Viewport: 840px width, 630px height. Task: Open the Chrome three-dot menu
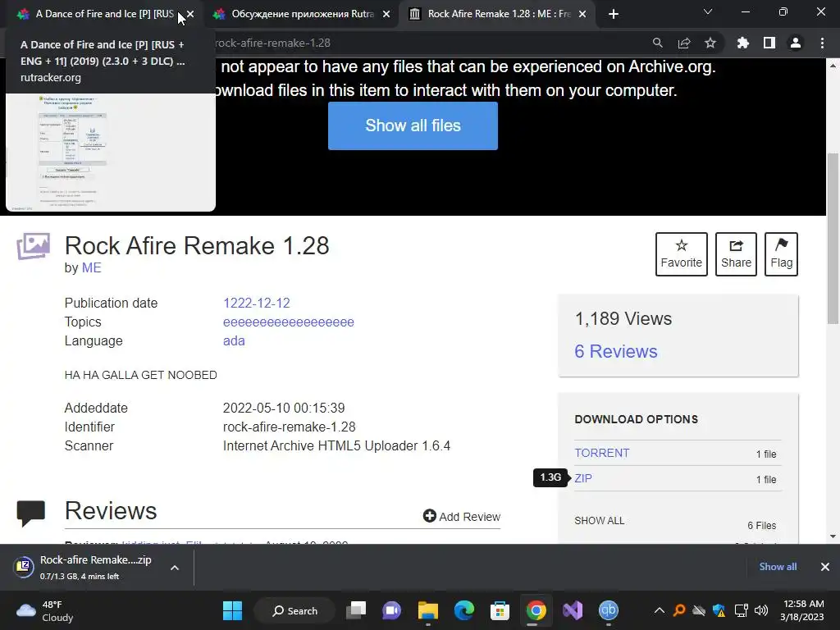coord(822,43)
